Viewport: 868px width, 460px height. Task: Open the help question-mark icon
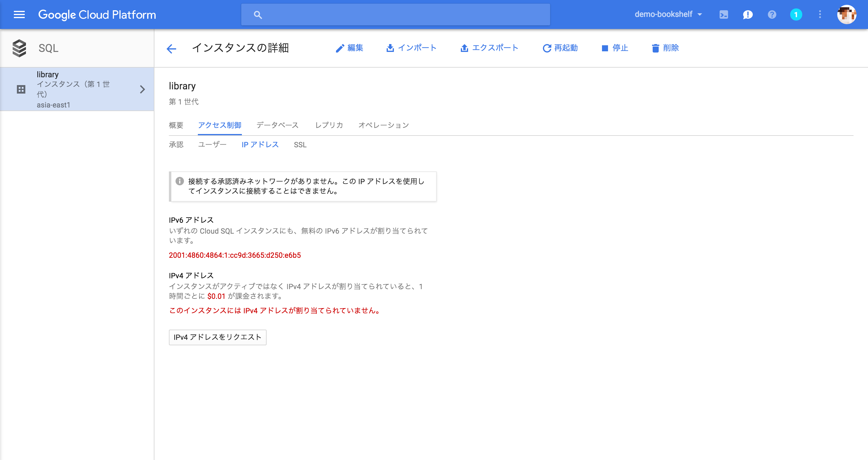pyautogui.click(x=772, y=14)
